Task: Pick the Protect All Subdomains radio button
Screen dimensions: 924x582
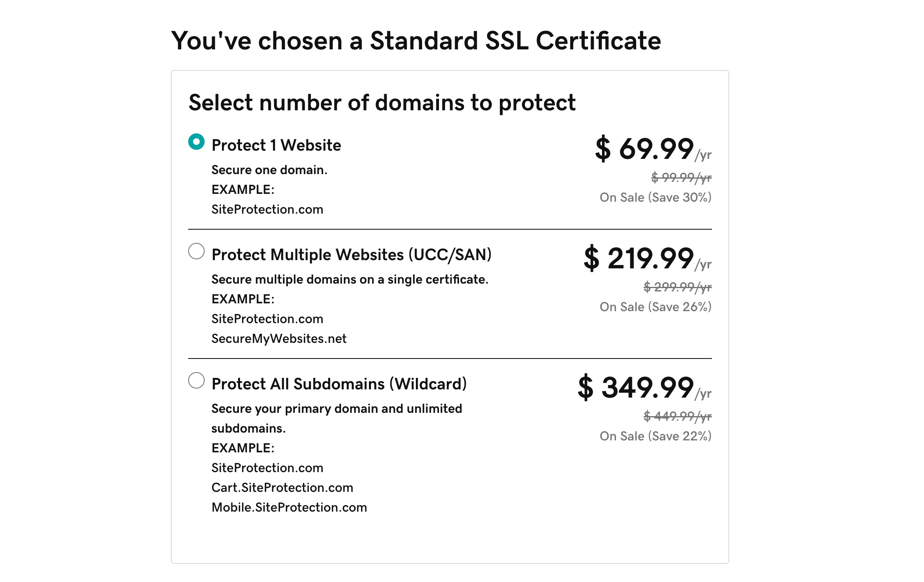Action: coord(196,380)
